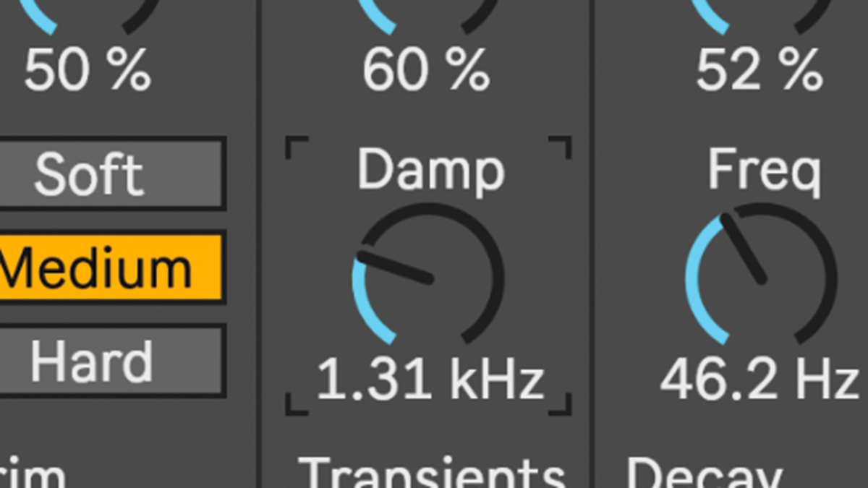Screen dimensions: 868x488
Task: Click the Damp knob dial
Action: 427,275
